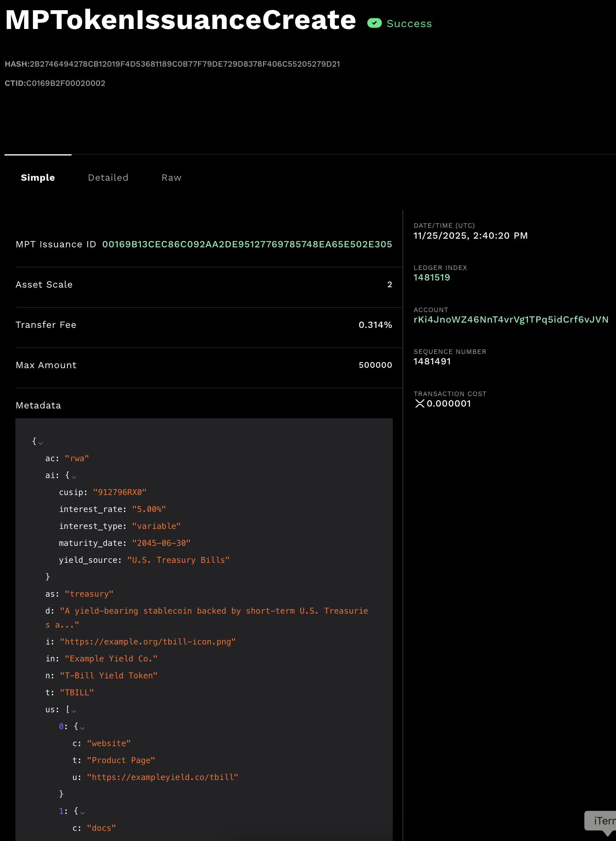Screen dimensions: 616x841
Task: Click the exampleyield.co/tbill URL value
Action: click(163, 777)
